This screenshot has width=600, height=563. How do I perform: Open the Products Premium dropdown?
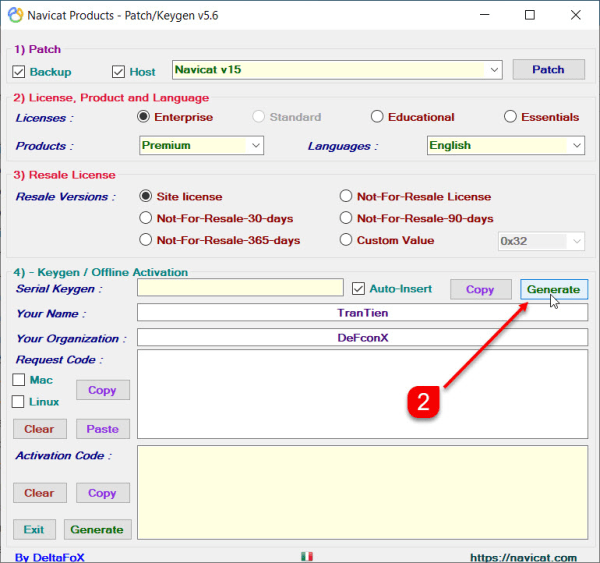tap(201, 145)
